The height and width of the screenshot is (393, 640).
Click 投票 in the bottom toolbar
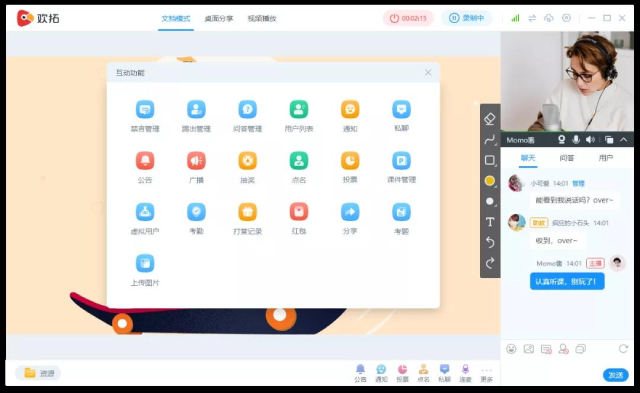[402, 373]
